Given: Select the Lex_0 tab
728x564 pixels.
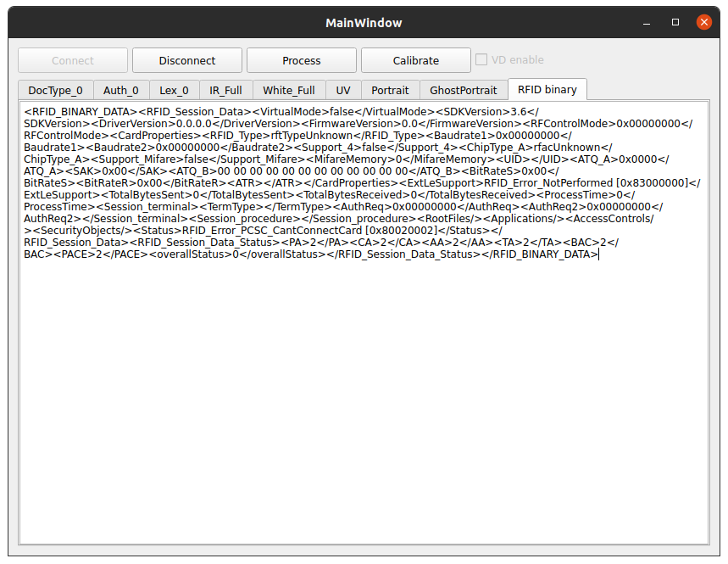Looking at the screenshot, I should 174,90.
